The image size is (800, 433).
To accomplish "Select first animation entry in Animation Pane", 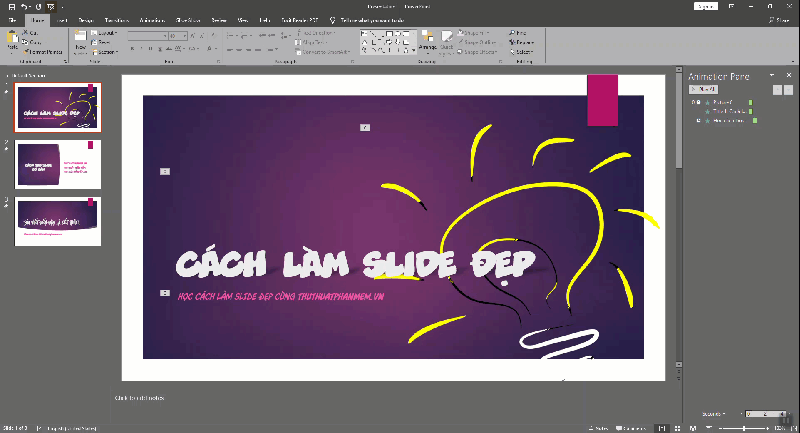I will tap(722, 102).
